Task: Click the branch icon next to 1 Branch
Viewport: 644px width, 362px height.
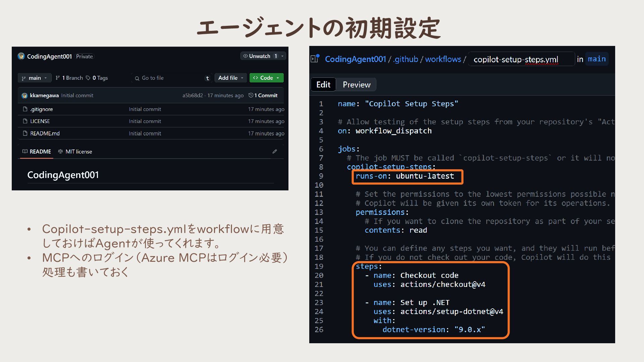Action: click(x=58, y=78)
